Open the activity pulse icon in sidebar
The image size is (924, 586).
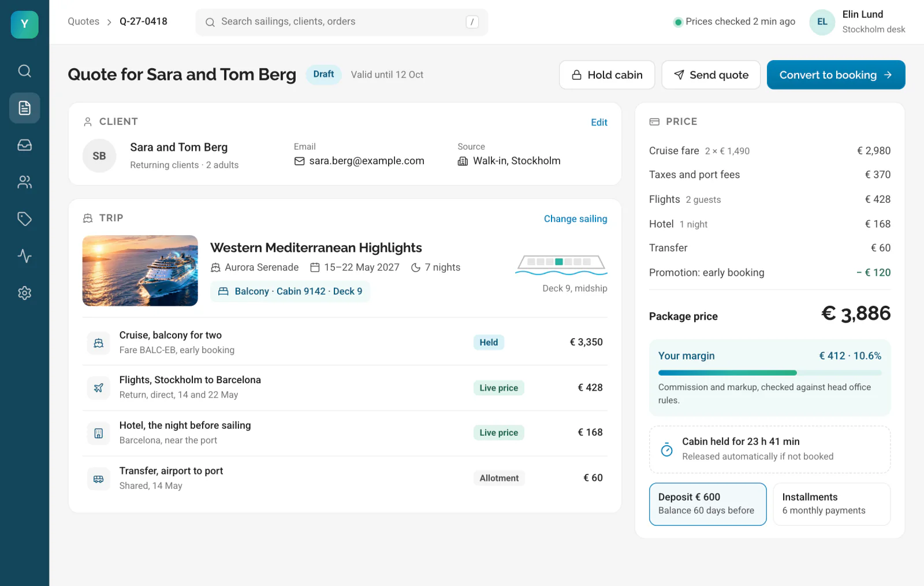[24, 256]
